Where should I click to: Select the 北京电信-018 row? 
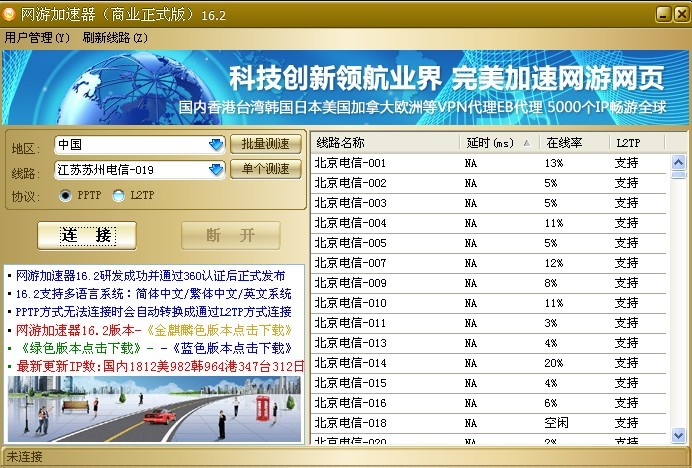pyautogui.click(x=489, y=423)
